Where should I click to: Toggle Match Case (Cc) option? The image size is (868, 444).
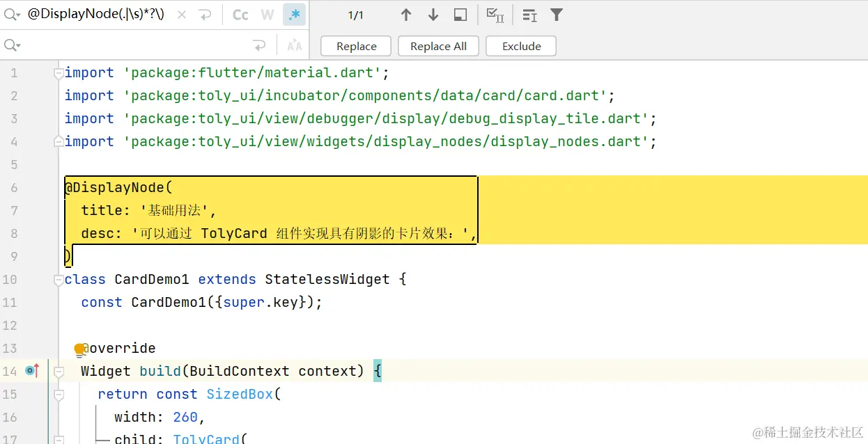240,15
